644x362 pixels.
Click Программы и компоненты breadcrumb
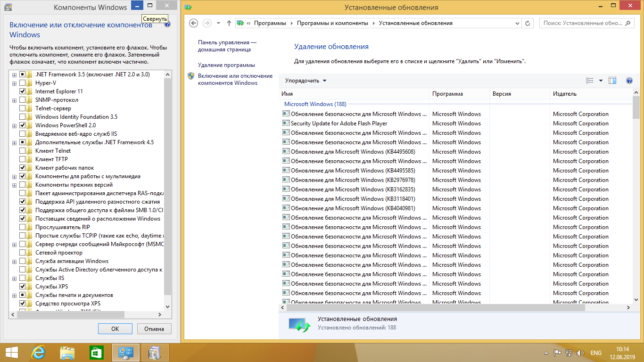[x=333, y=23]
